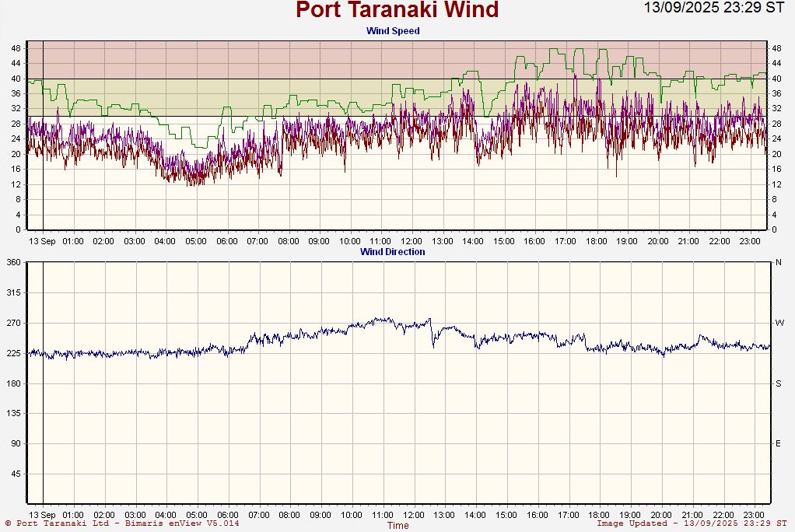
Task: Click "05:00" under the Wind Direction chart
Action: click(197, 515)
